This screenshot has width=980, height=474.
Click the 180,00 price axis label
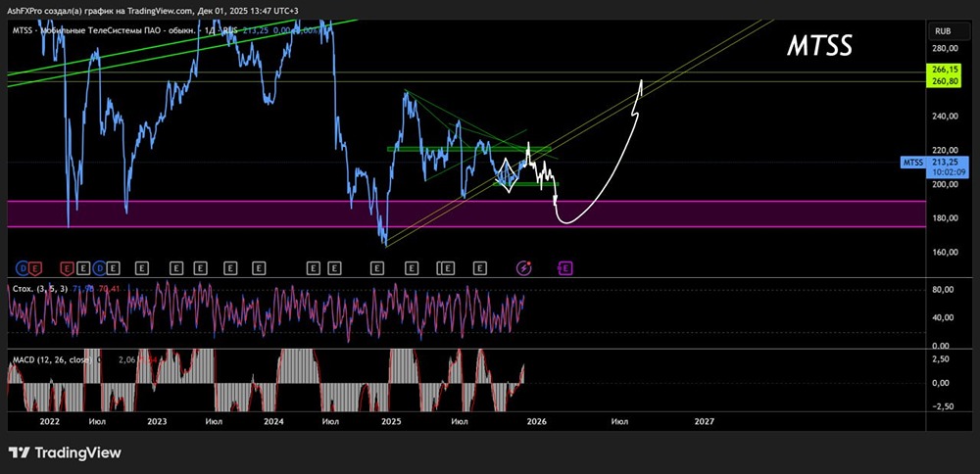tap(945, 218)
